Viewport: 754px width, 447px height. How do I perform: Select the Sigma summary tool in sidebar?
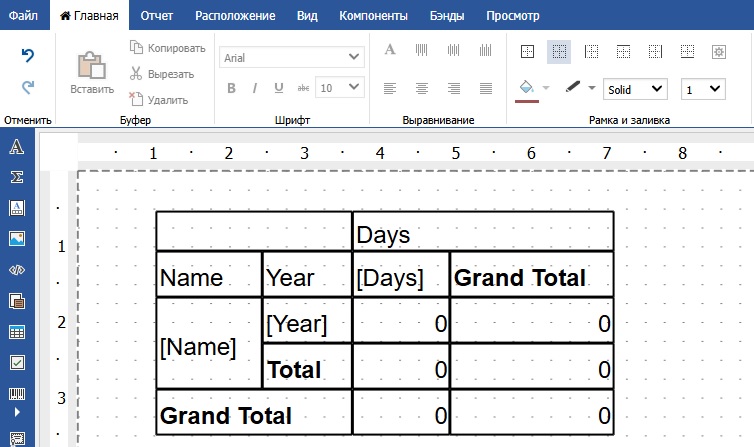pos(16,178)
